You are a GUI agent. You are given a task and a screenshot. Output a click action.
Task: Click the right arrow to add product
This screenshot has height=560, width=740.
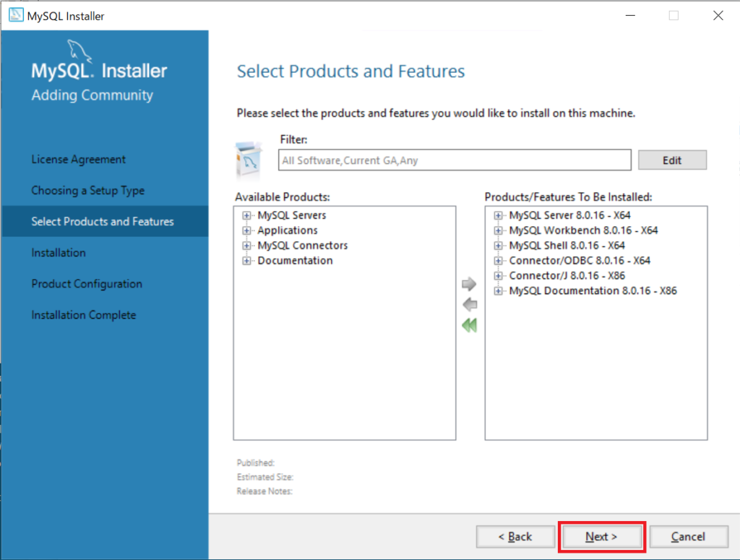click(x=469, y=284)
